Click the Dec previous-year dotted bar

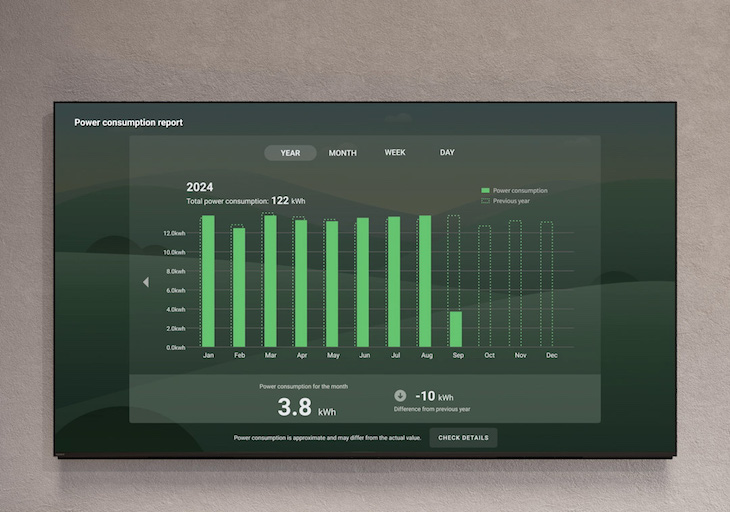coord(547,284)
